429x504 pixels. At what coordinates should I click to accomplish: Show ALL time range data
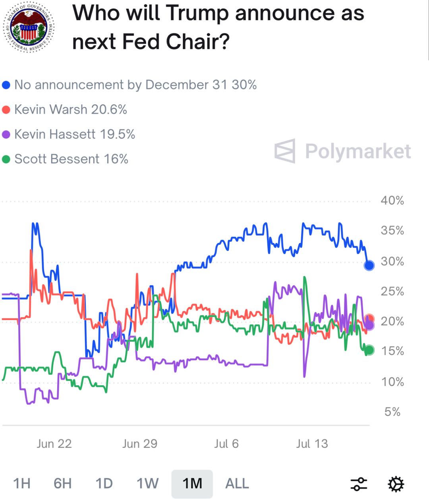click(237, 484)
